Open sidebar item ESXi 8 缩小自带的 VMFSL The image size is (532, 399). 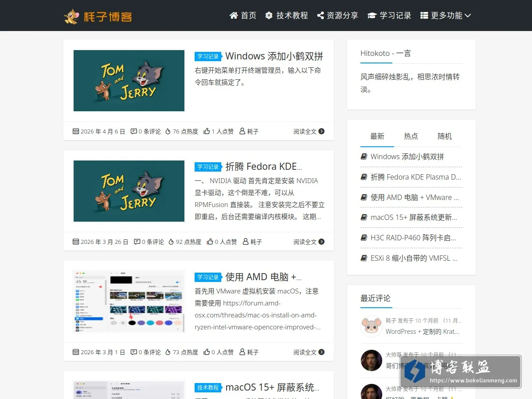(414, 258)
